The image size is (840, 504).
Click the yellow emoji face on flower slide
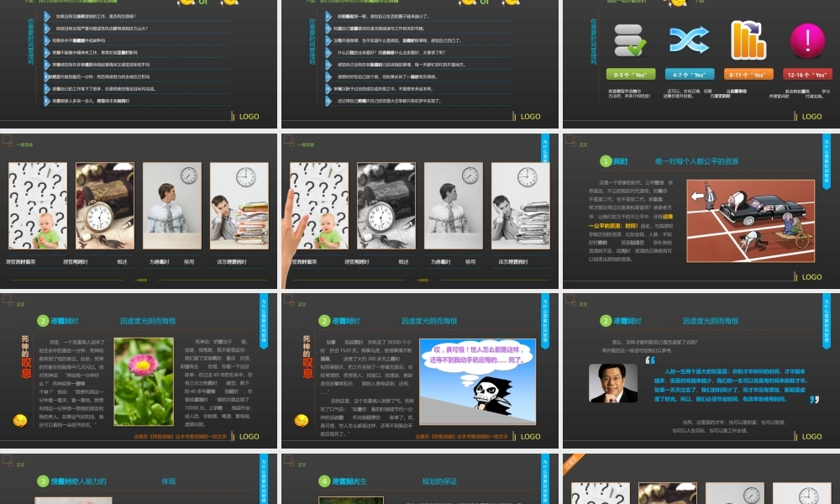point(20,421)
